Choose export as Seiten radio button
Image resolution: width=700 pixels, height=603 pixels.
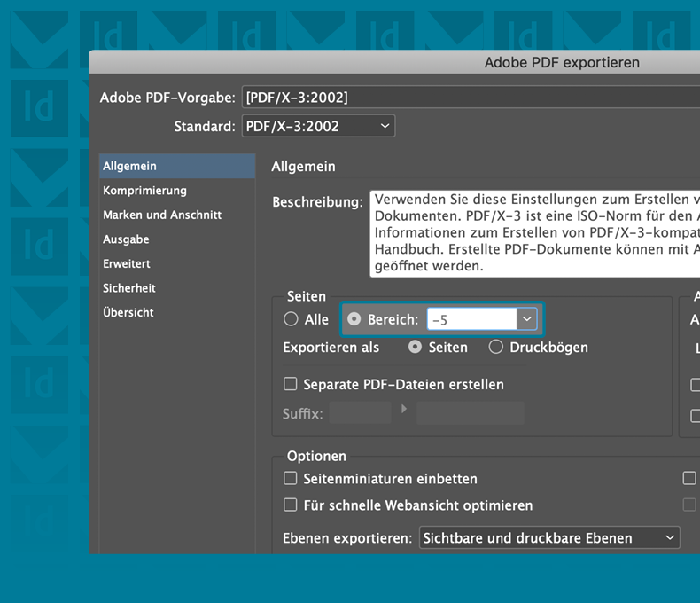pos(415,347)
